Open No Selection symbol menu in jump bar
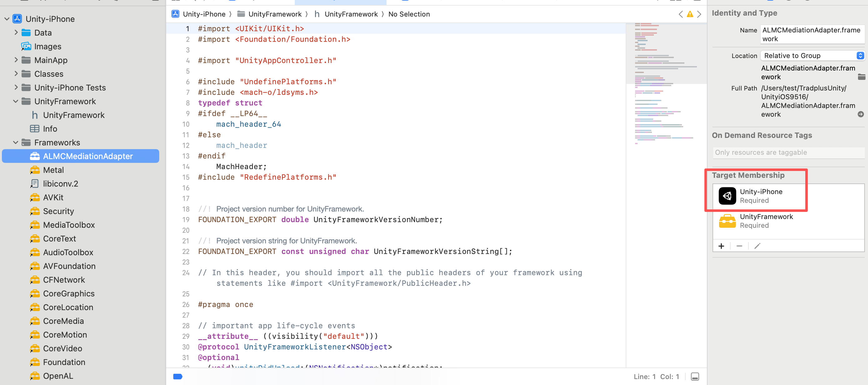Screen dimensions: 868x385 click(409, 14)
